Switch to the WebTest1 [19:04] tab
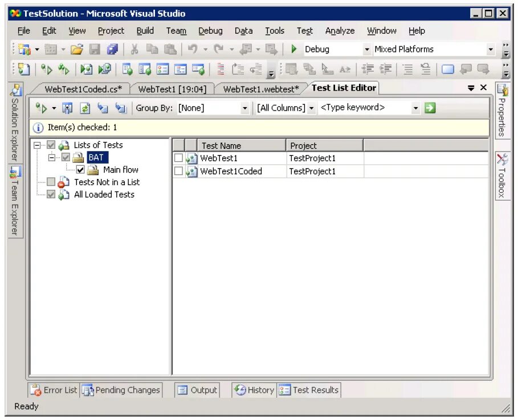 click(x=172, y=89)
